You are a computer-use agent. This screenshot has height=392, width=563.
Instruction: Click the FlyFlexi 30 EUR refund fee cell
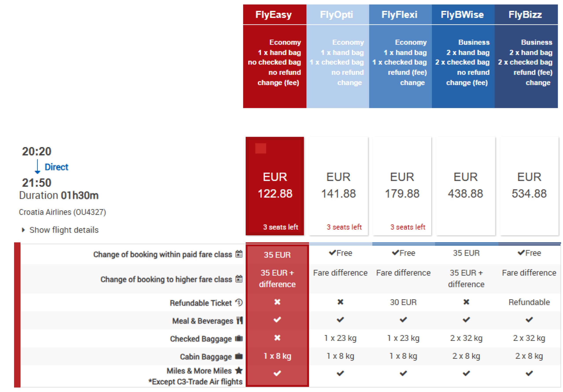click(x=403, y=302)
